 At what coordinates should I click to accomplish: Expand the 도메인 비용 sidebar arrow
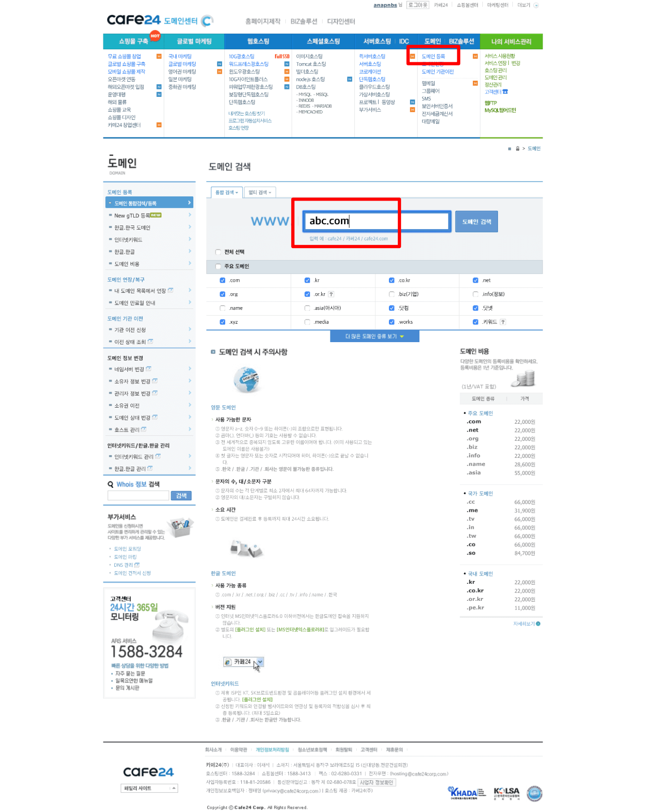coord(190,263)
